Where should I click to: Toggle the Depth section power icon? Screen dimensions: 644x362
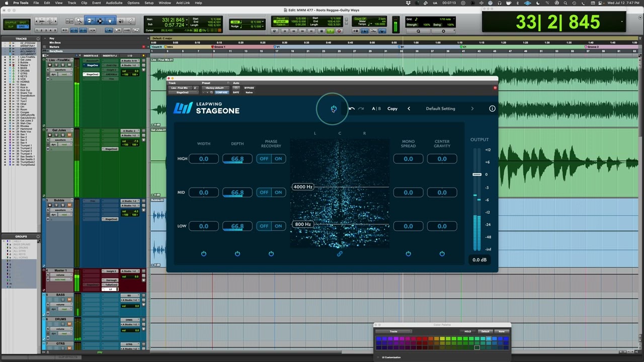(x=237, y=253)
